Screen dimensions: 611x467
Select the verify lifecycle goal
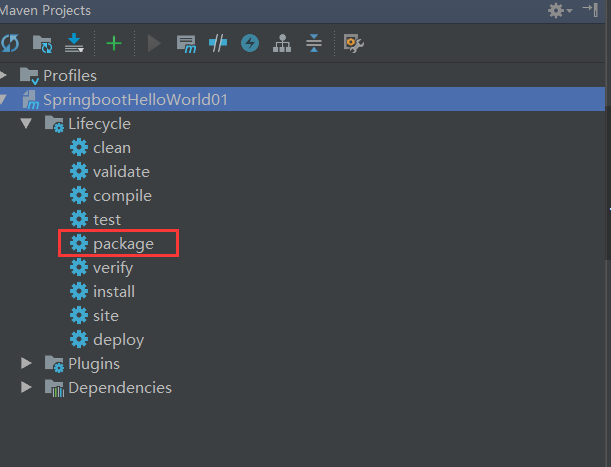(113, 268)
